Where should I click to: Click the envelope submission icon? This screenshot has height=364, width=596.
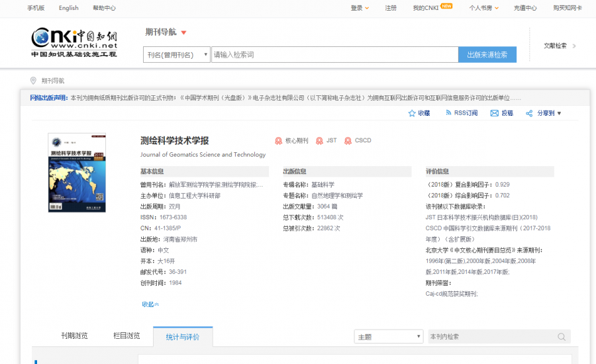(494, 113)
